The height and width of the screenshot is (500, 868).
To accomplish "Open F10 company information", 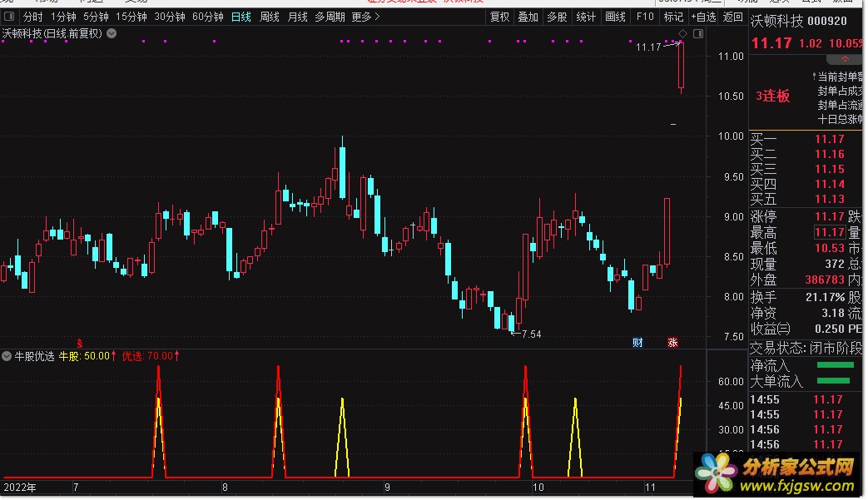I will click(645, 17).
